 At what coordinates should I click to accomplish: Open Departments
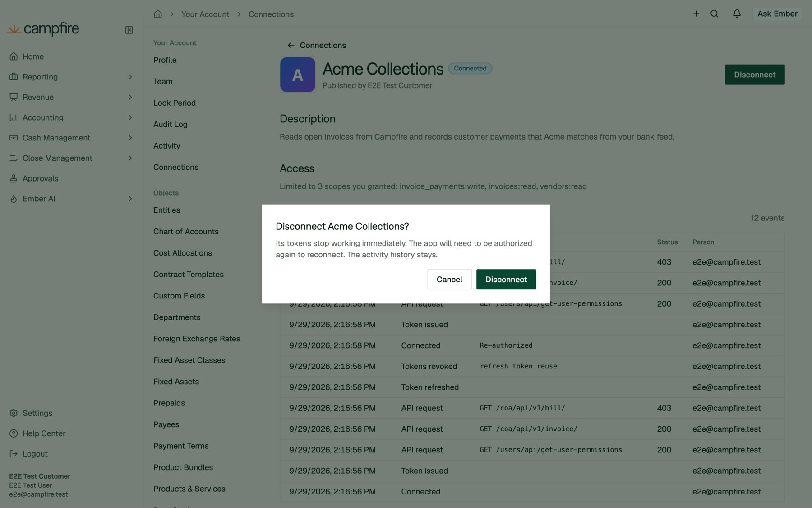point(177,317)
